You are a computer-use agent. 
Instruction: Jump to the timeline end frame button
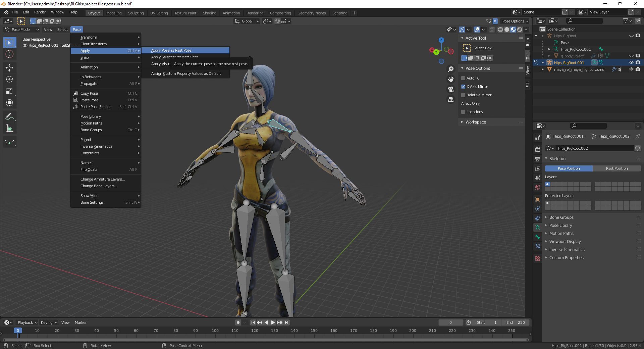click(286, 322)
